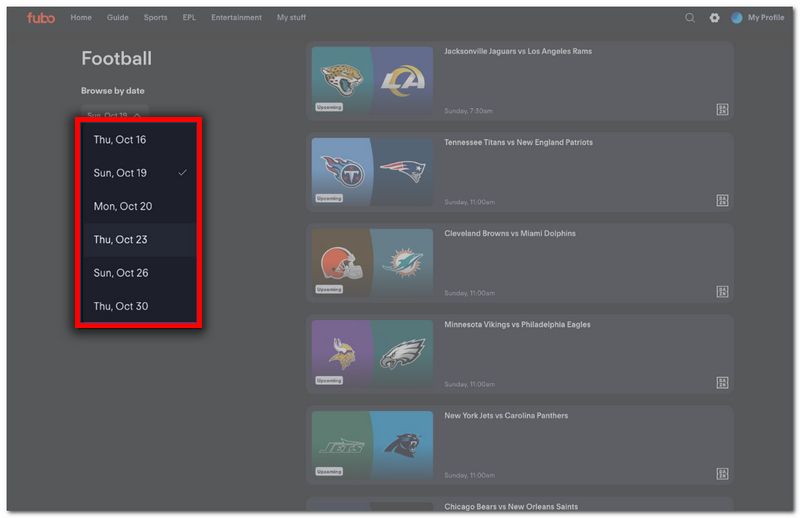
Task: Open the My stuff nav item
Action: pyautogui.click(x=291, y=17)
